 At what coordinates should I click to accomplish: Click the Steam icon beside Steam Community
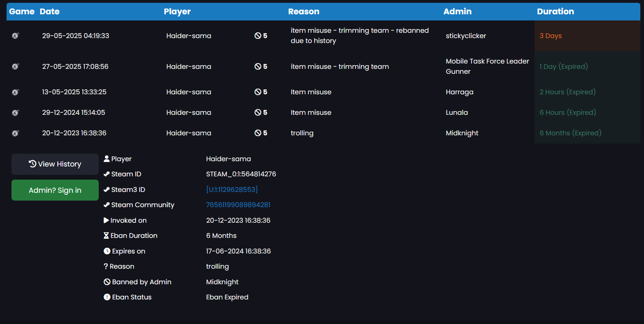[x=107, y=205]
